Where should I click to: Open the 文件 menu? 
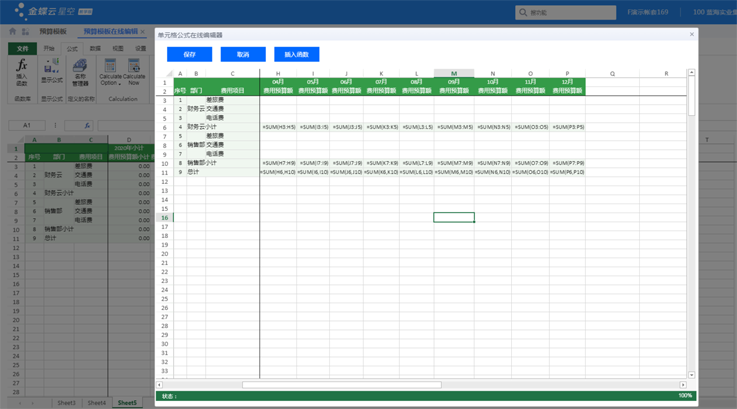click(x=22, y=48)
